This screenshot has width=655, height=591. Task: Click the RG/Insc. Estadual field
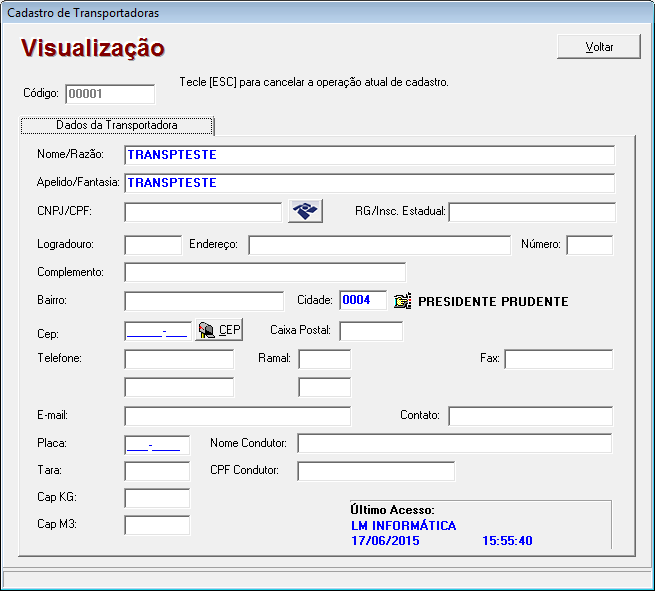(532, 212)
